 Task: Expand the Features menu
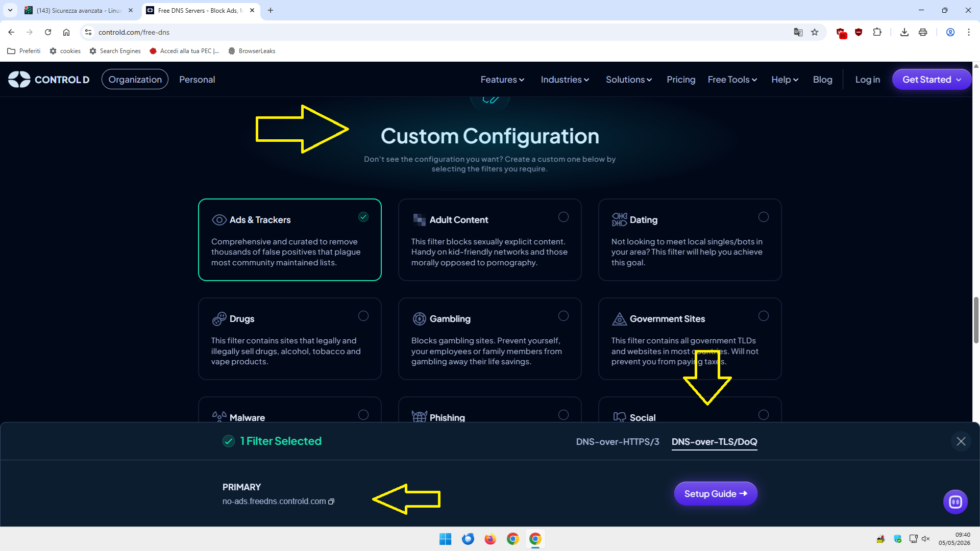click(502, 80)
